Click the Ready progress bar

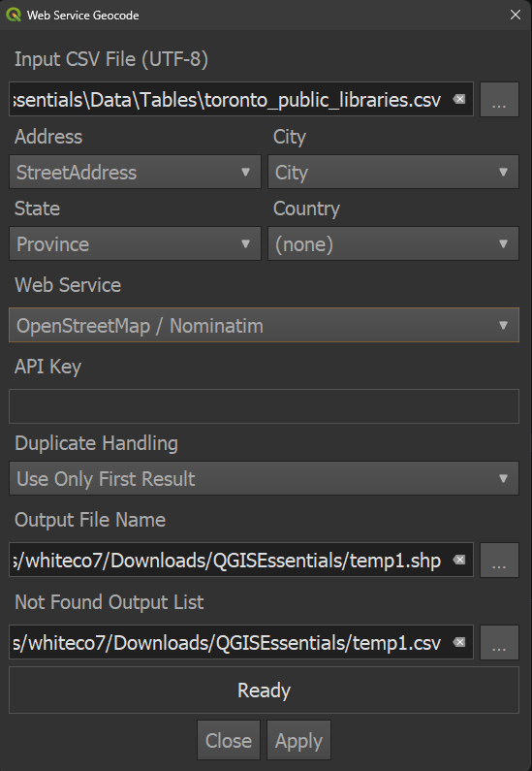tap(264, 690)
